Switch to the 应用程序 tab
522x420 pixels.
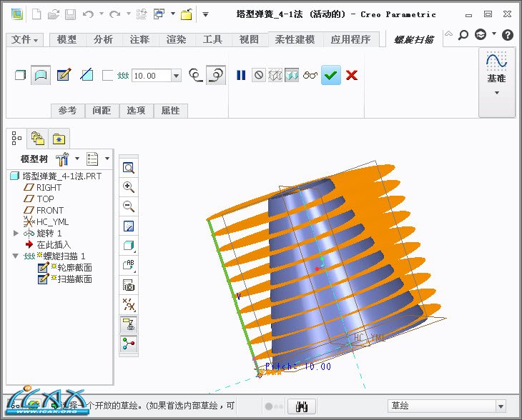351,39
